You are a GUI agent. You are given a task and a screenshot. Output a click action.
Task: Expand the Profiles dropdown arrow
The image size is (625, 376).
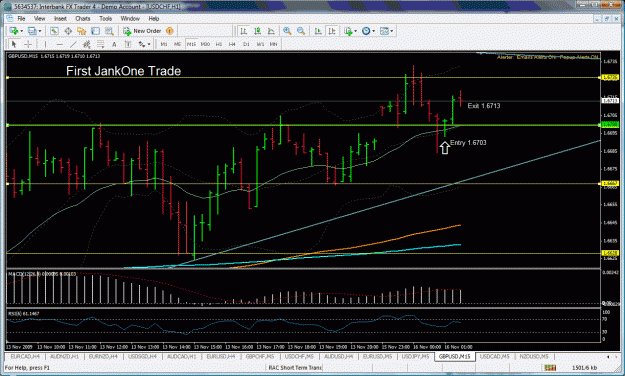pyautogui.click(x=40, y=31)
